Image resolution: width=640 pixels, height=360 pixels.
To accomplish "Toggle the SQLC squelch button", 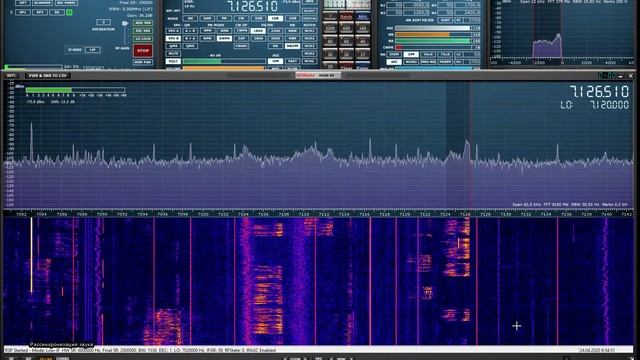I will (x=173, y=61).
